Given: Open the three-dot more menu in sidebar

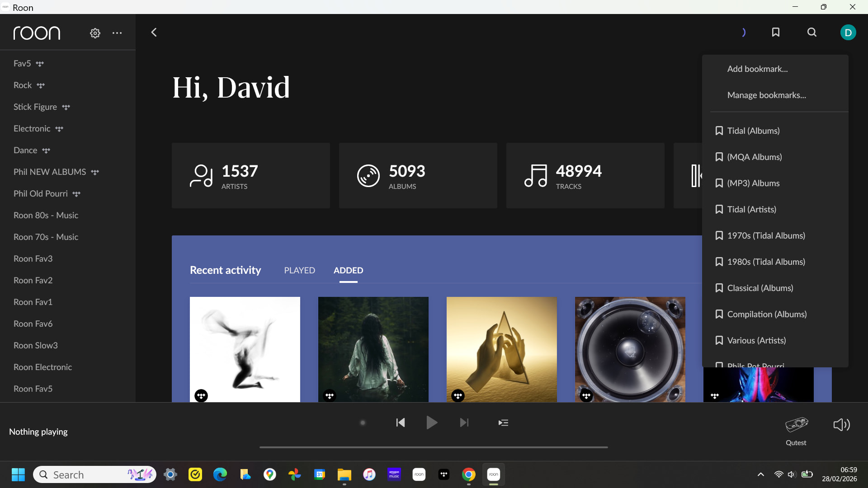Looking at the screenshot, I should pyautogui.click(x=117, y=33).
